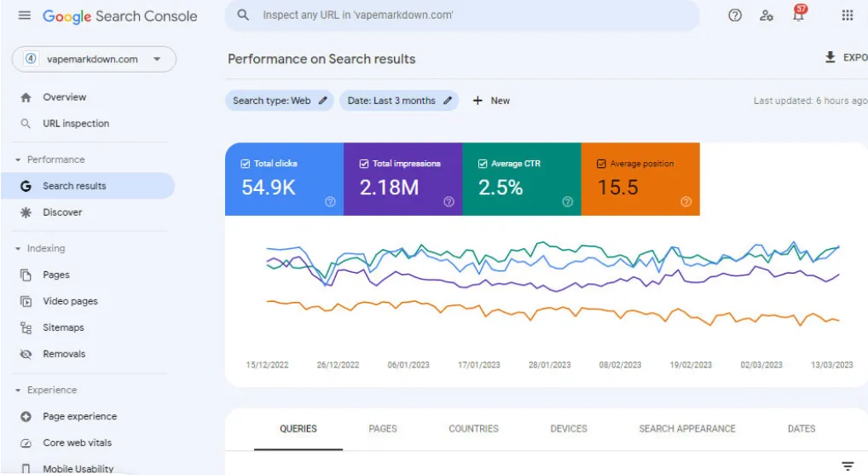Open the Removals tool link
Image resolution: width=868 pixels, height=475 pixels.
click(64, 354)
